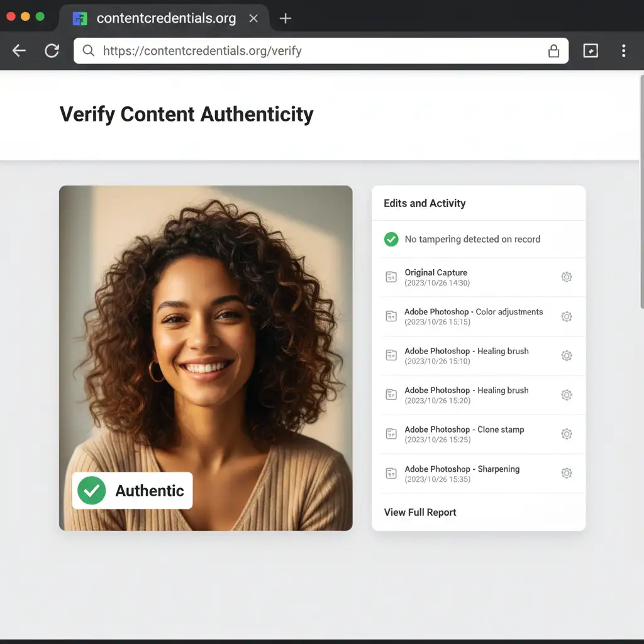
Task: Click the square icon beside three-dot menu
Action: pyautogui.click(x=591, y=51)
